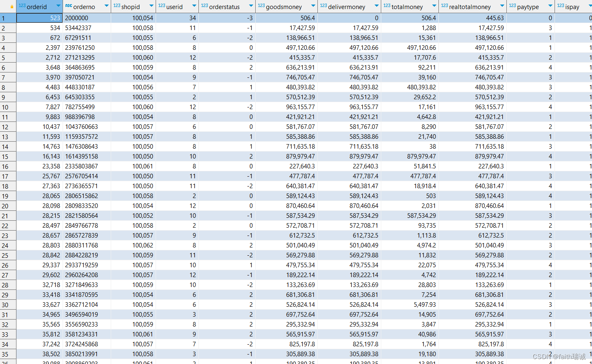The image size is (592, 364).
Task: Select the goodsmoney column header label
Action: coord(284,7)
